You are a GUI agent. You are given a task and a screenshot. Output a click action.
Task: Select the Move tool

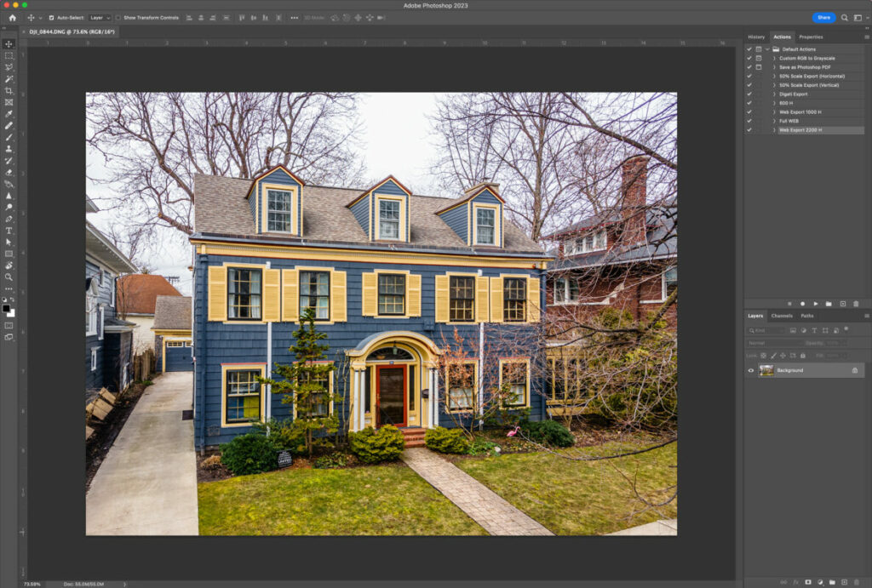[x=9, y=43]
